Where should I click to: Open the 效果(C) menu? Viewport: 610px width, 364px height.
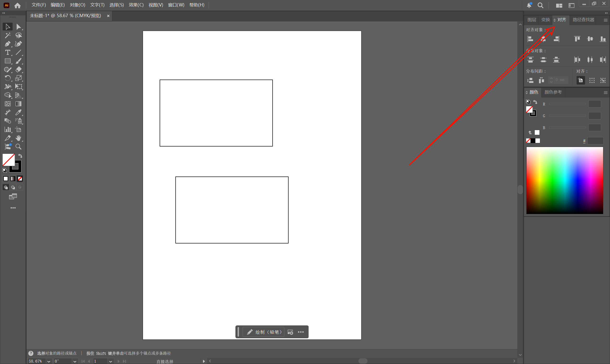(136, 5)
